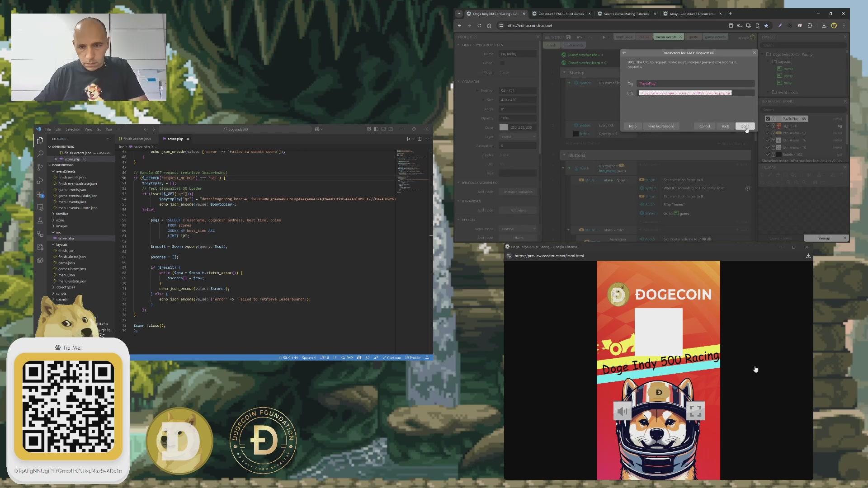Toggle VS Code bottom panel layout icon
868x488 pixels.
coord(383,129)
